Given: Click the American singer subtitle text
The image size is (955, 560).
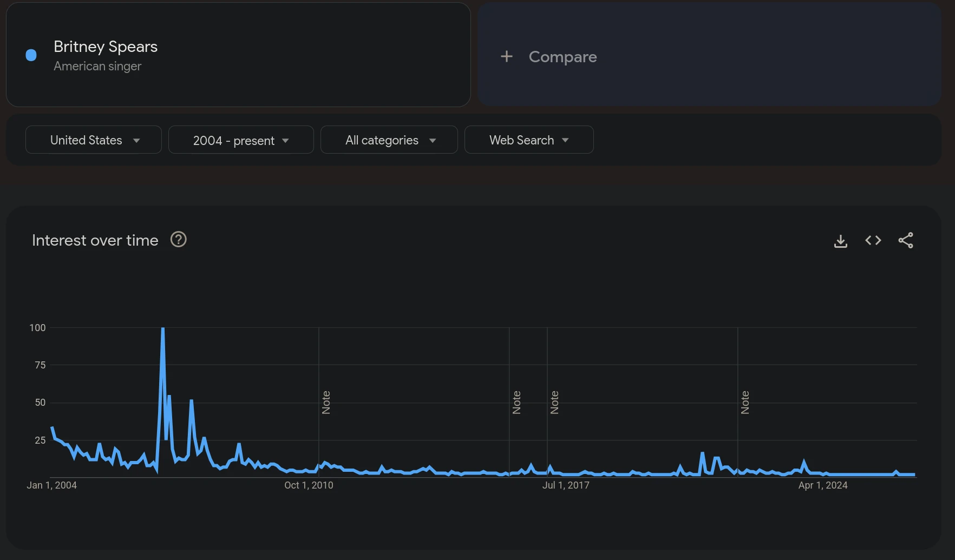Looking at the screenshot, I should [x=97, y=66].
